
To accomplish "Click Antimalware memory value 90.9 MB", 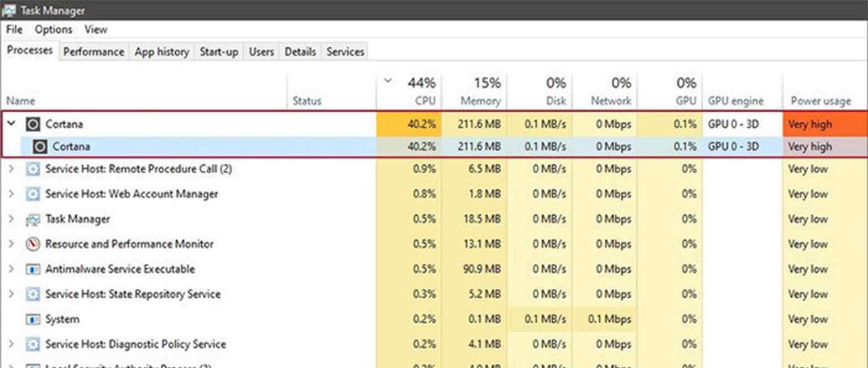I will tap(482, 269).
